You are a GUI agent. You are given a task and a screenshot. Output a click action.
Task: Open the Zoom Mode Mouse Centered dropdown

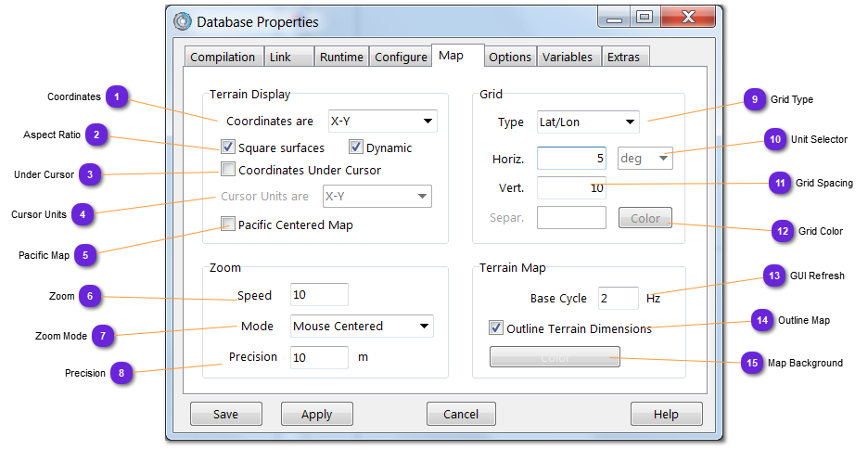362,326
